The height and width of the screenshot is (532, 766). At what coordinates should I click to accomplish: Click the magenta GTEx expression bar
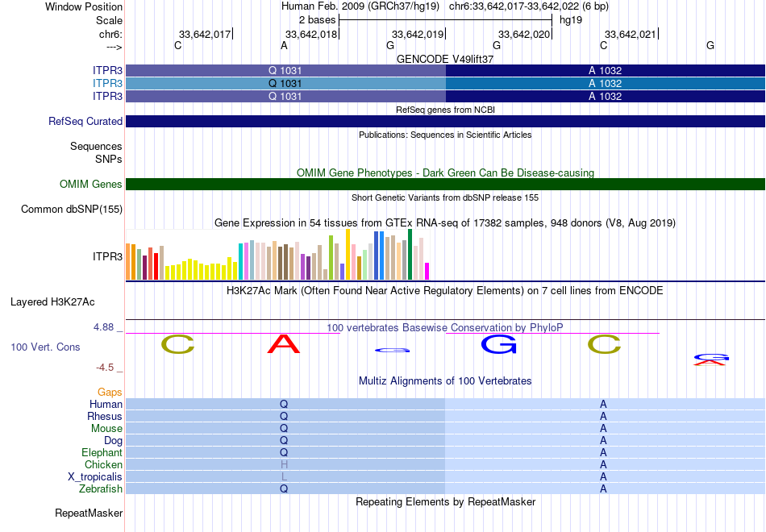427,271
